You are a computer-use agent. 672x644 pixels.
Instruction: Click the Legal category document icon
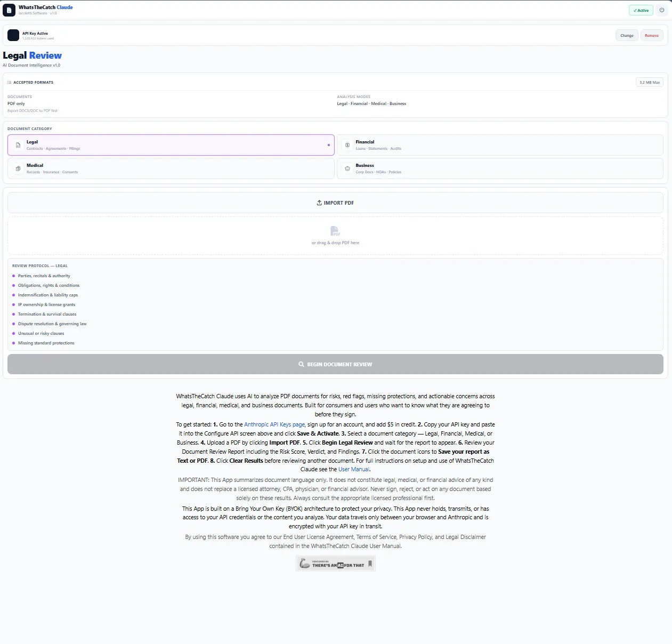(18, 145)
